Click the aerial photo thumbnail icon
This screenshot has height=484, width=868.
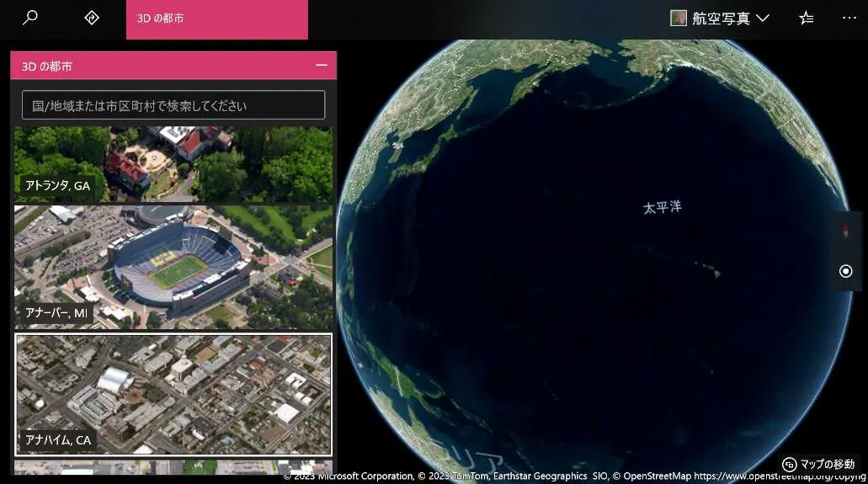[x=678, y=19]
